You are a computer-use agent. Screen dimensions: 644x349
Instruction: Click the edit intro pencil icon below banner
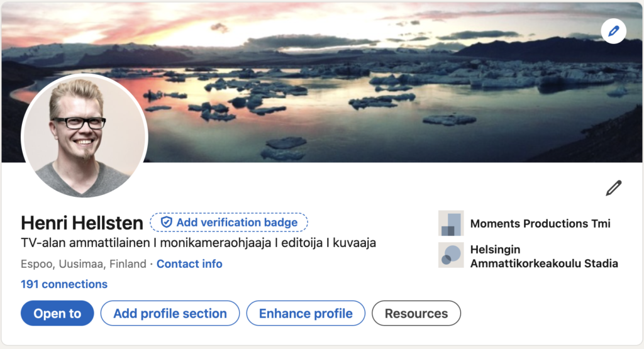[x=613, y=188]
